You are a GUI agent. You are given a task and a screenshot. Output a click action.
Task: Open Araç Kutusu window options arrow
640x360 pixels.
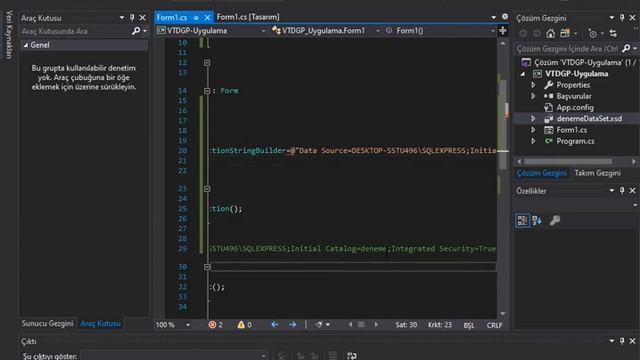pyautogui.click(x=122, y=18)
